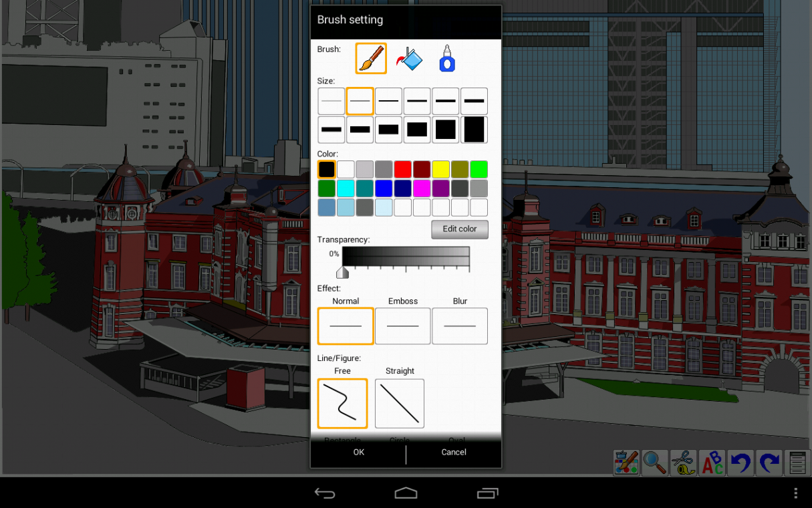Choose the thinnest brush size
This screenshot has height=508, width=812.
331,101
